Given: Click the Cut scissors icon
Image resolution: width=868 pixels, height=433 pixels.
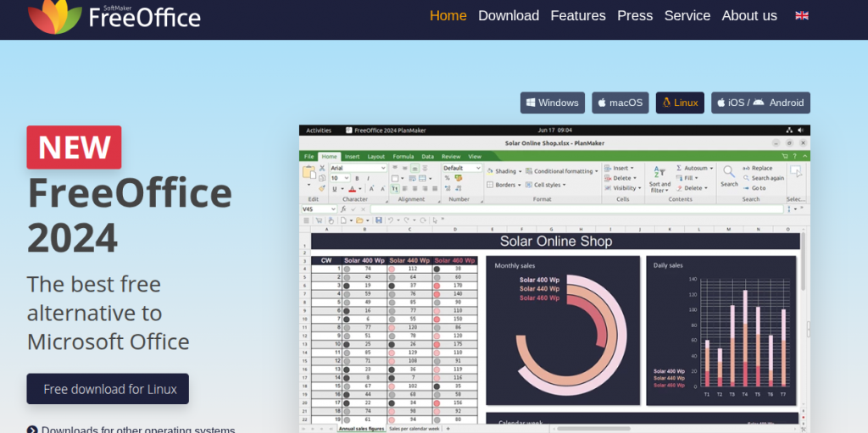Looking at the screenshot, I should click(321, 168).
